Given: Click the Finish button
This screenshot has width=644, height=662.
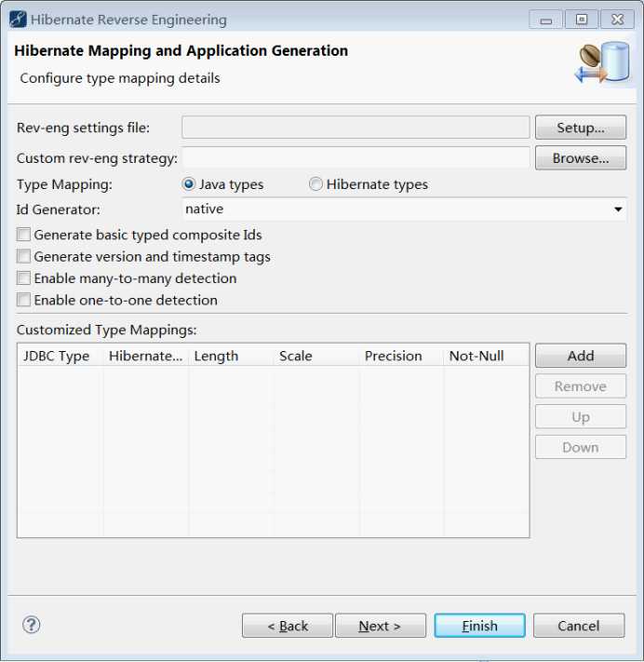Looking at the screenshot, I should (x=480, y=626).
